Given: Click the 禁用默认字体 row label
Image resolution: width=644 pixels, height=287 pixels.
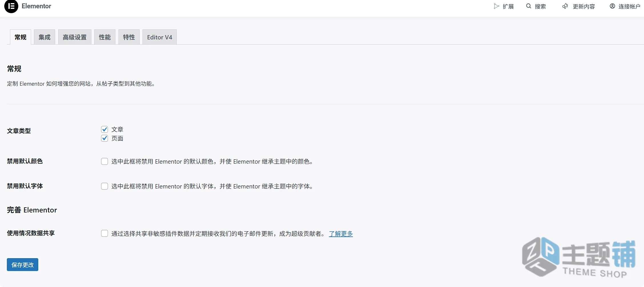Looking at the screenshot, I should 25,186.
